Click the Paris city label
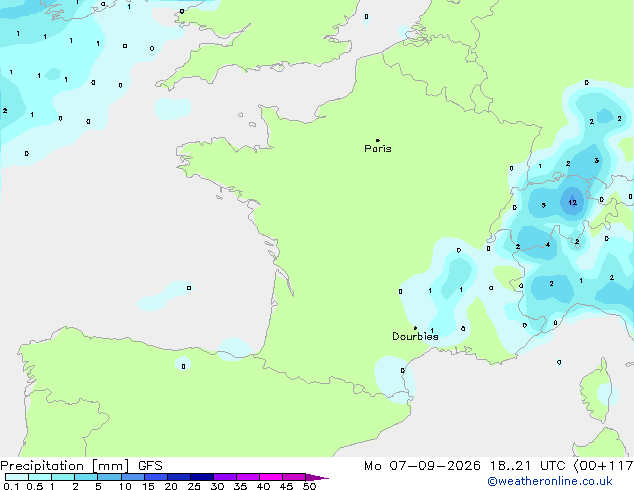The height and width of the screenshot is (490, 634). pyautogui.click(x=378, y=149)
